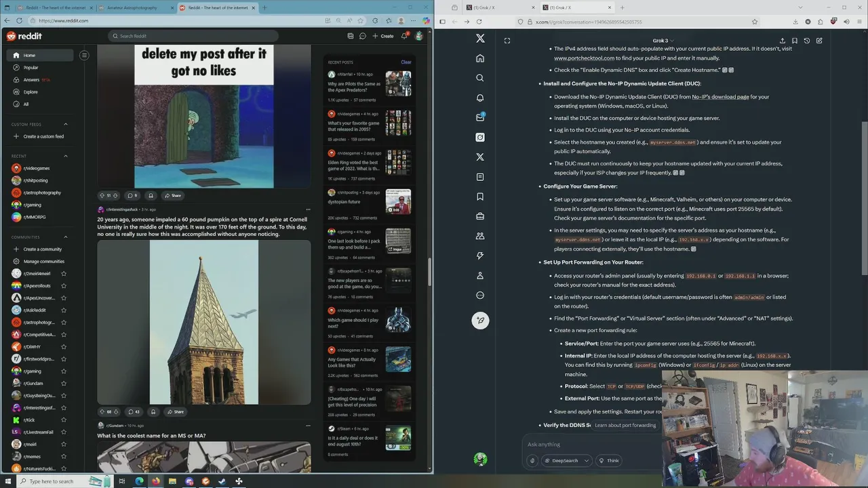Favorite r/meirl with its star
The image size is (868, 488).
64,444
